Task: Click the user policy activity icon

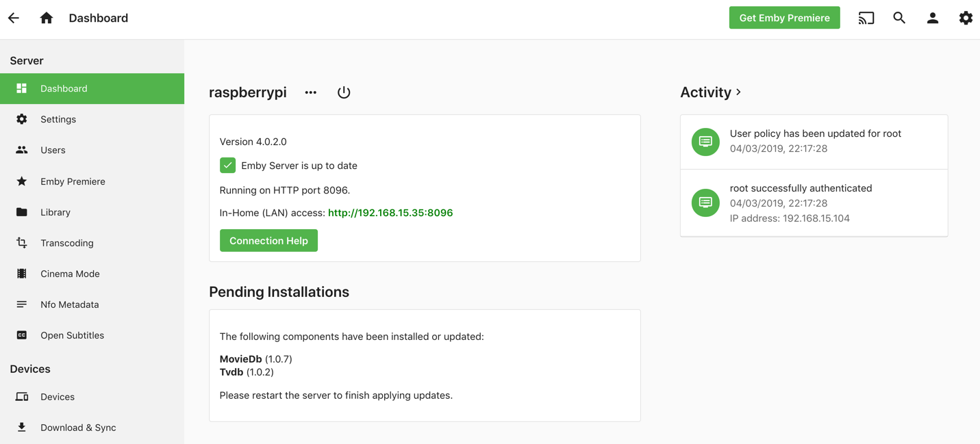Action: pos(705,142)
